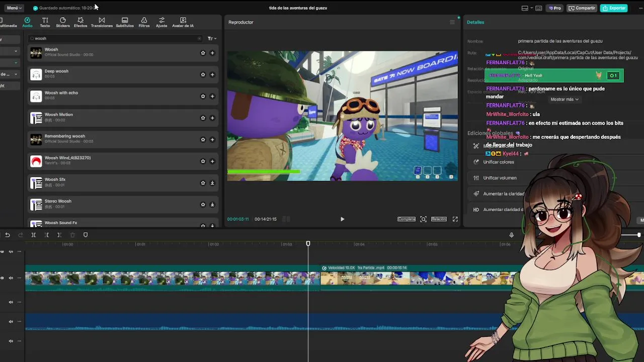Open the Relación aspect ratio button
The height and width of the screenshot is (362, 644).
439,219
